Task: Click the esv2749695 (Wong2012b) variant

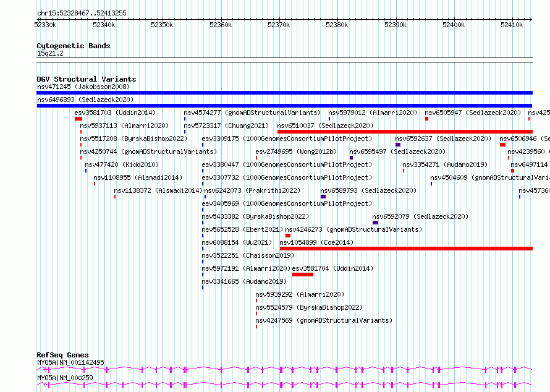Action: point(296,151)
